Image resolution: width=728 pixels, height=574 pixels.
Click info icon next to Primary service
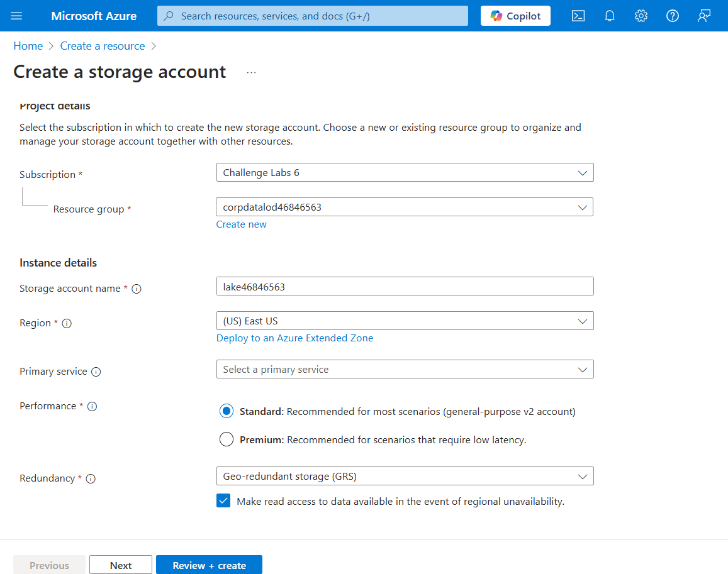click(96, 372)
